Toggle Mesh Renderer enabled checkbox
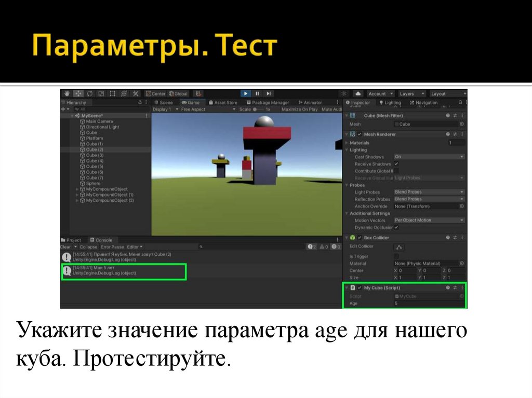This screenshot has height=398, width=532. tap(360, 134)
